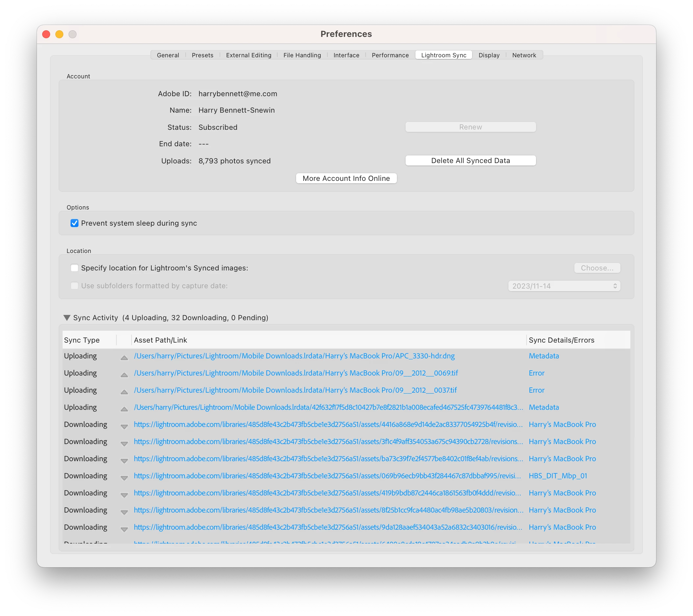Screen dimensions: 693x616
Task: Enable Specify location for Lightroom's Synced images
Action: [x=74, y=268]
